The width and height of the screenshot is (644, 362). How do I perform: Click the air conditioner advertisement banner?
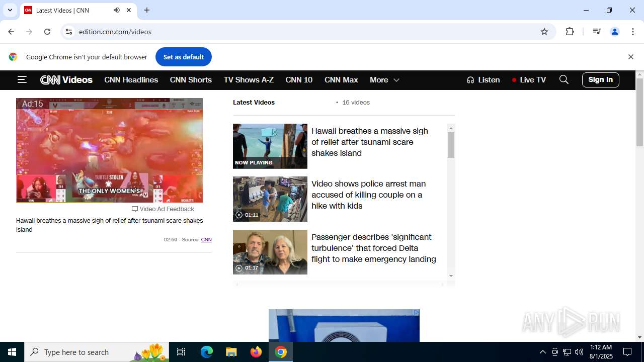344,326
